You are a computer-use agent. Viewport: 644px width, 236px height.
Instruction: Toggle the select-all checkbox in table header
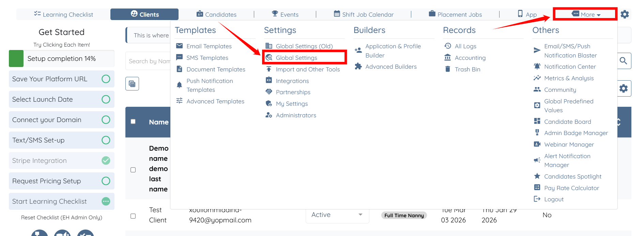coord(133,122)
